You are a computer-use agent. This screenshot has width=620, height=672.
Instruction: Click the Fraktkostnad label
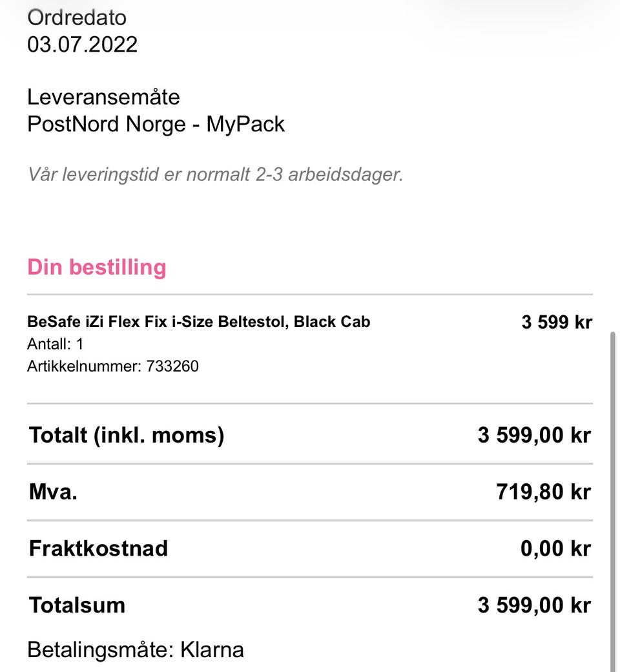pyautogui.click(x=98, y=549)
